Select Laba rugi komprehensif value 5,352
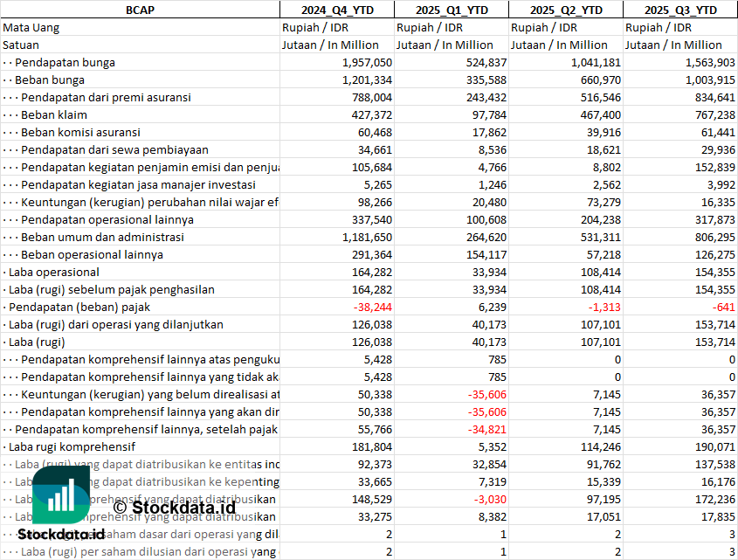 click(x=493, y=447)
